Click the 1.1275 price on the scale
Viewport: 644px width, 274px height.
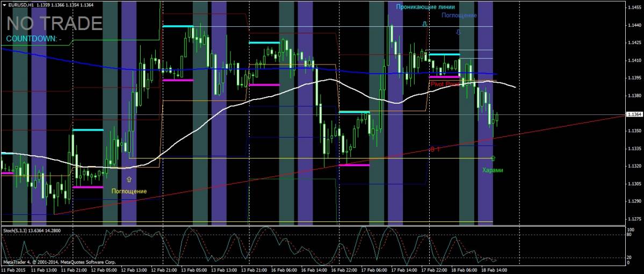(x=634, y=219)
